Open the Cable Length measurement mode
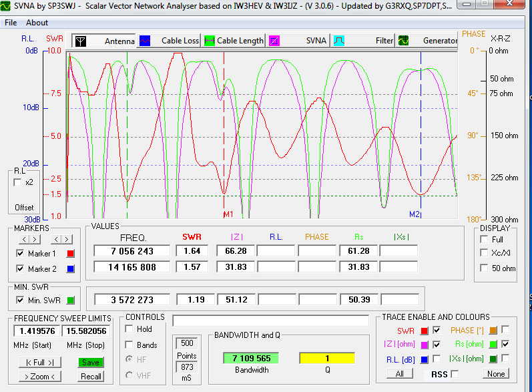 210,41
